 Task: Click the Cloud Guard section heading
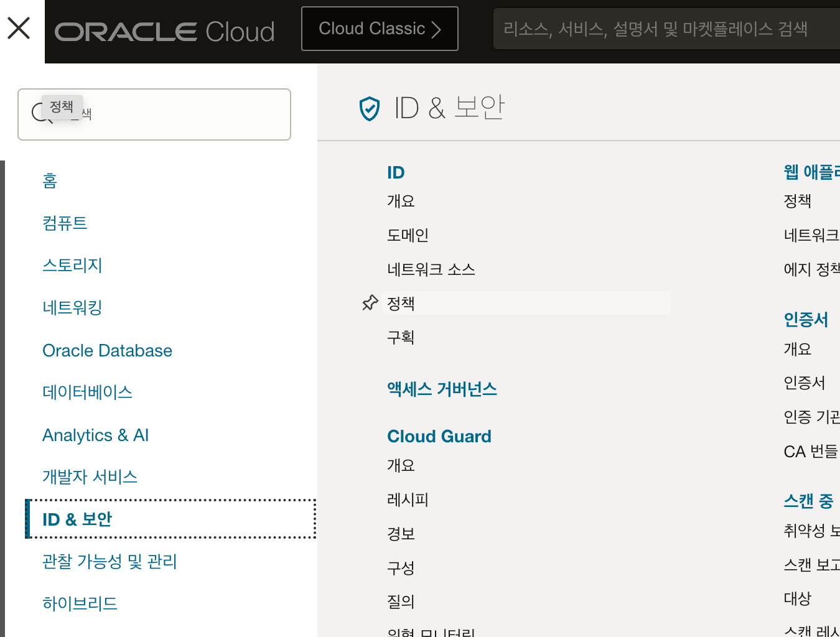point(439,437)
